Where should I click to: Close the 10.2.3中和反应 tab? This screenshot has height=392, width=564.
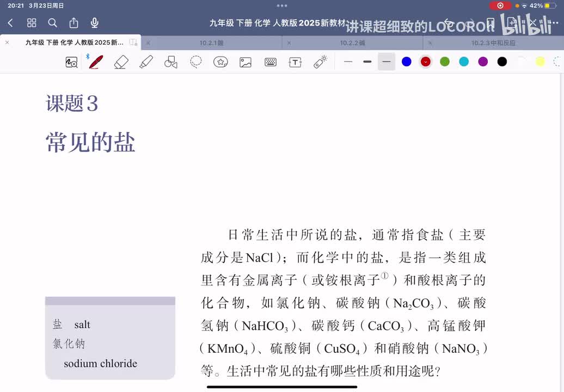(x=430, y=43)
